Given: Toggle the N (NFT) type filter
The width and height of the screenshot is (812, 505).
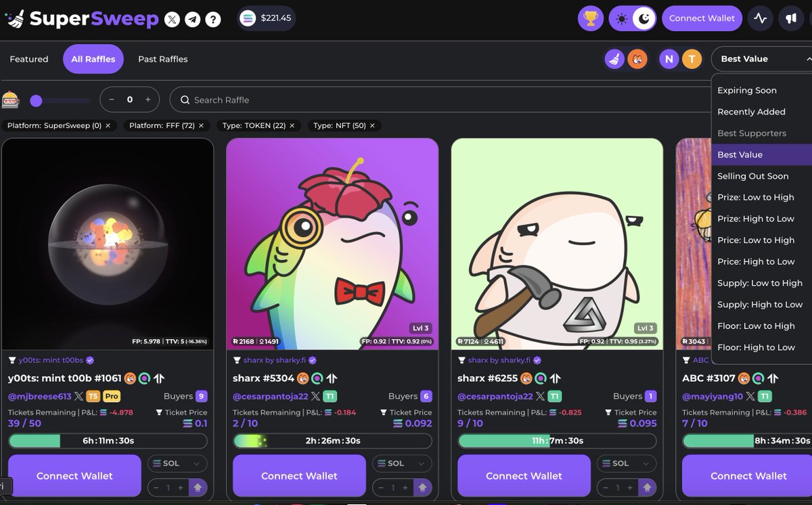Looking at the screenshot, I should [669, 59].
